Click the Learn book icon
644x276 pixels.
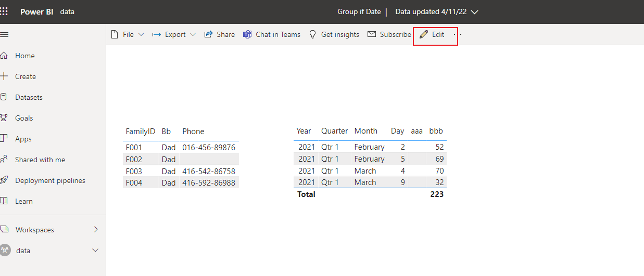click(4, 201)
